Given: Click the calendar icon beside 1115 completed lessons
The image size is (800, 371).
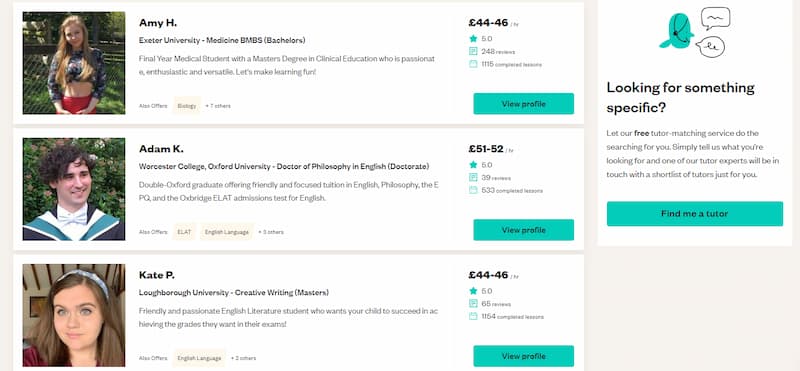Looking at the screenshot, I should [x=473, y=64].
